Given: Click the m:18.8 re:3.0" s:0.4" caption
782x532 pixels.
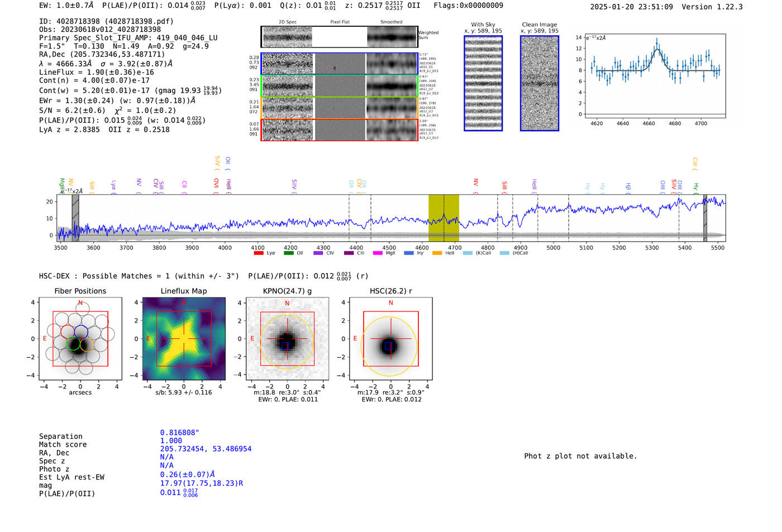Looking at the screenshot, I should point(287,392).
